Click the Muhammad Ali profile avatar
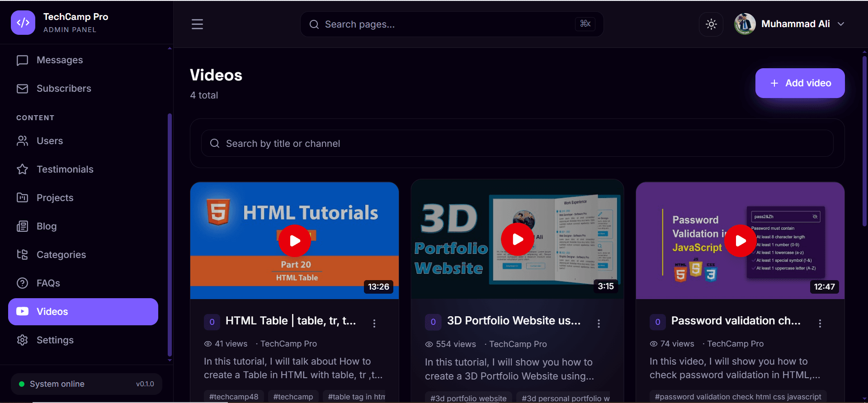 745,24
